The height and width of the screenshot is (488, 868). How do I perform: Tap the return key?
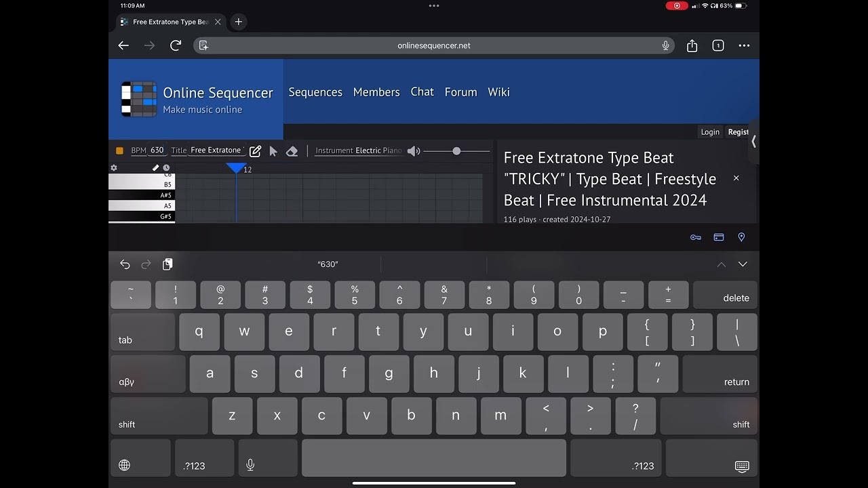pyautogui.click(x=719, y=373)
